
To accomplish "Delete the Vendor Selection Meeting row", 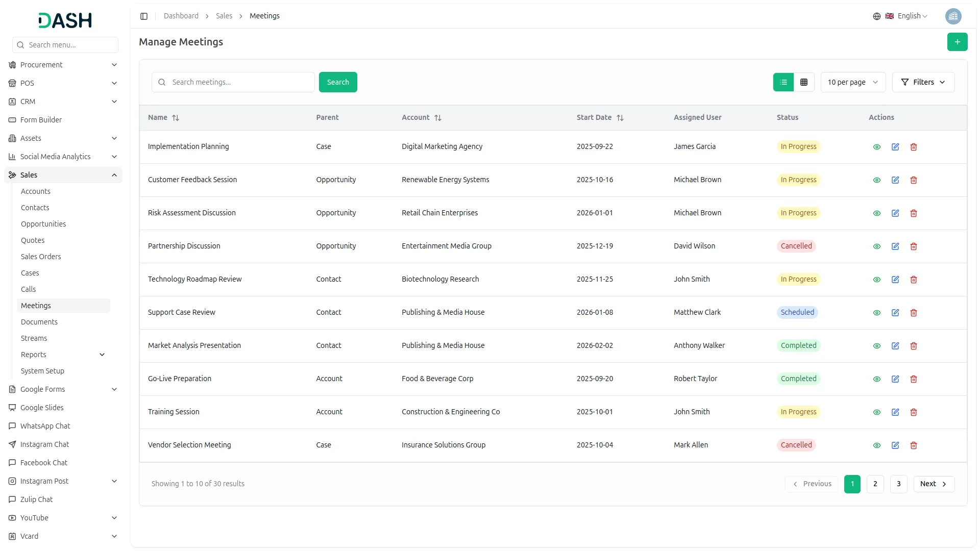I will 914,445.
